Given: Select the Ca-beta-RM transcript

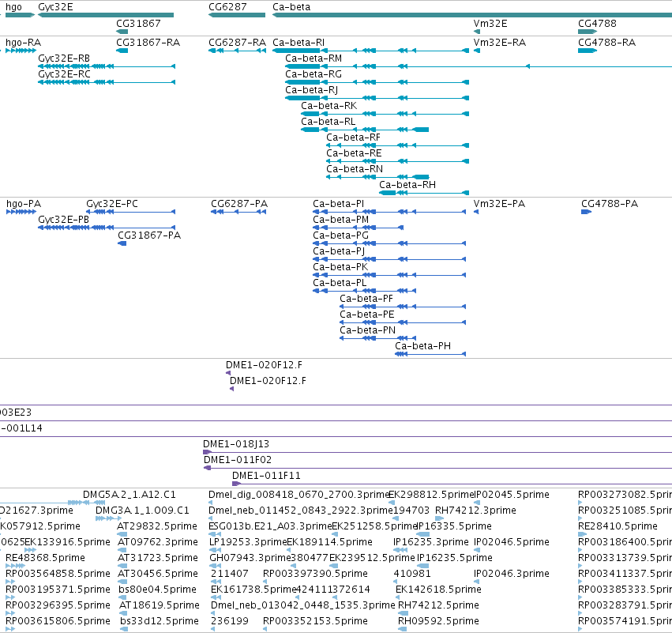Looking at the screenshot, I should [479, 66].
